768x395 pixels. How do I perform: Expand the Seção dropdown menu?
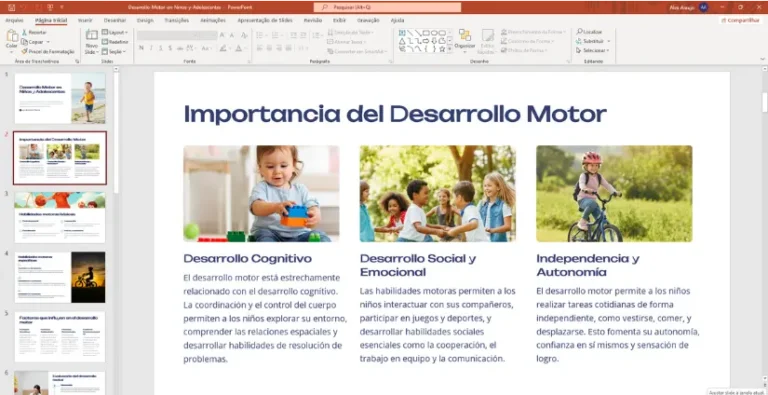tap(114, 51)
